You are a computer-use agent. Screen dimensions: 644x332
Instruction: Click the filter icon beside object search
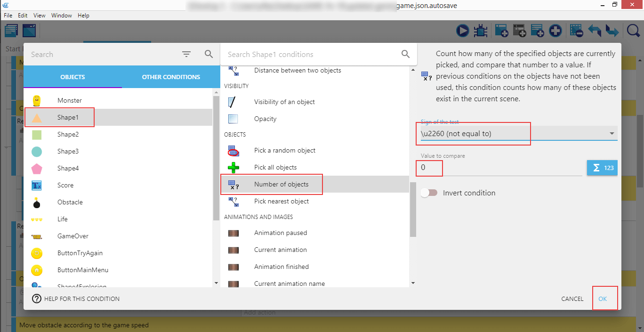(x=186, y=55)
